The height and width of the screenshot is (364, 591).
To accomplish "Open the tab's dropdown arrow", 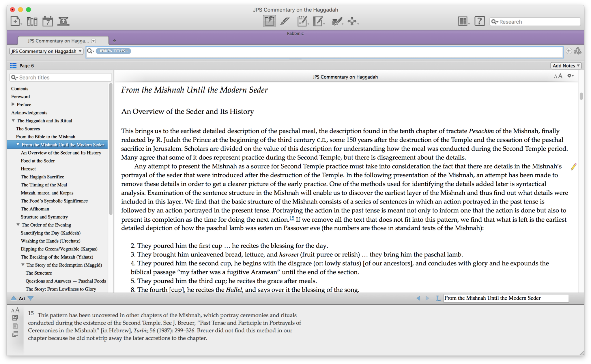I will tap(93, 41).
